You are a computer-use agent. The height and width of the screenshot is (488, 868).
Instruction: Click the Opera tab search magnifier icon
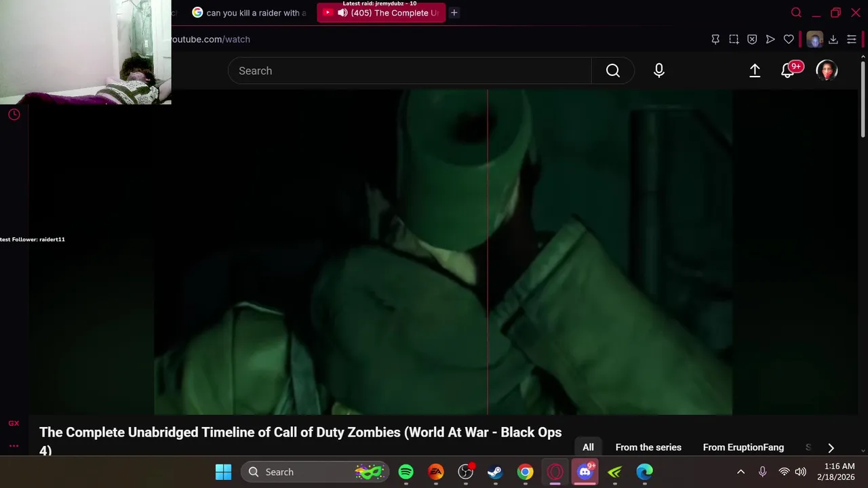[796, 12]
